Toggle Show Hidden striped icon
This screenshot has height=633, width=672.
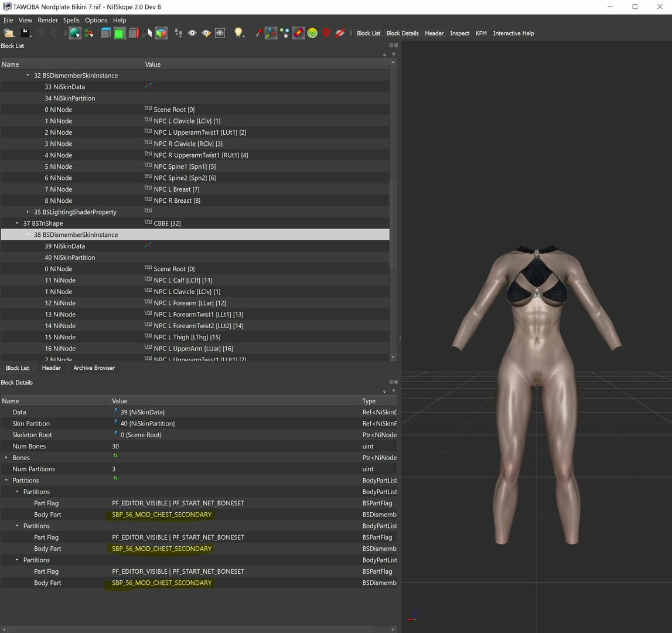[x=340, y=33]
